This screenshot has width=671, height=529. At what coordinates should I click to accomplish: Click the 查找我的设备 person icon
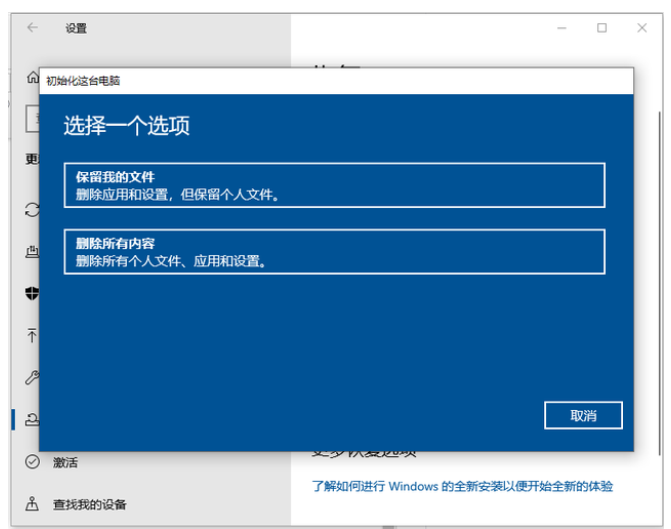(32, 504)
